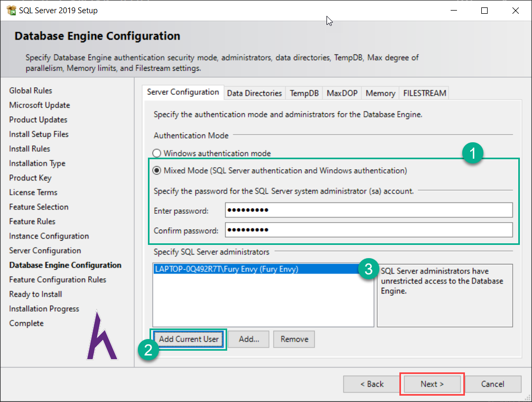Viewport: 532px width, 402px height.
Task: Select Mixed Mode authentication radio button
Action: (156, 170)
